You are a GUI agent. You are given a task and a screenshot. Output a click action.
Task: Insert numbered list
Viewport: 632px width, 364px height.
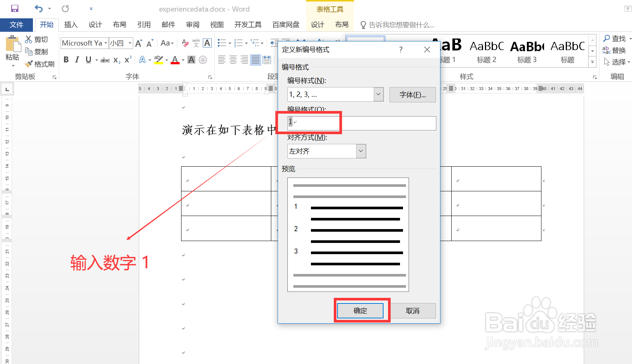pyautogui.click(x=238, y=43)
